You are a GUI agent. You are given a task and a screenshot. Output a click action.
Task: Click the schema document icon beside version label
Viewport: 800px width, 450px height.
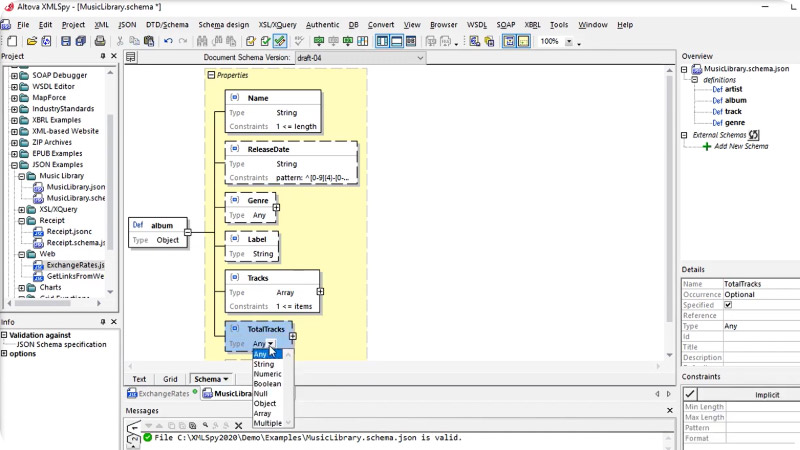[x=131, y=57]
